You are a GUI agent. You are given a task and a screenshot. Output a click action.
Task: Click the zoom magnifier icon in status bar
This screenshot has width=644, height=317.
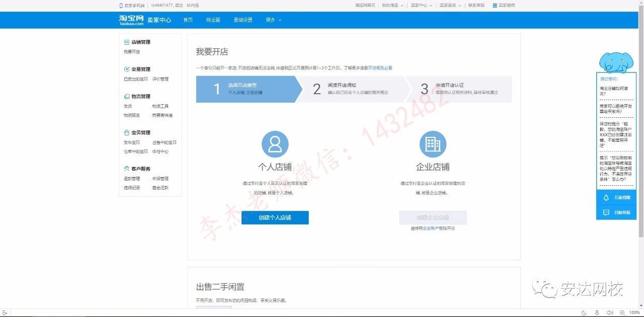(622, 313)
